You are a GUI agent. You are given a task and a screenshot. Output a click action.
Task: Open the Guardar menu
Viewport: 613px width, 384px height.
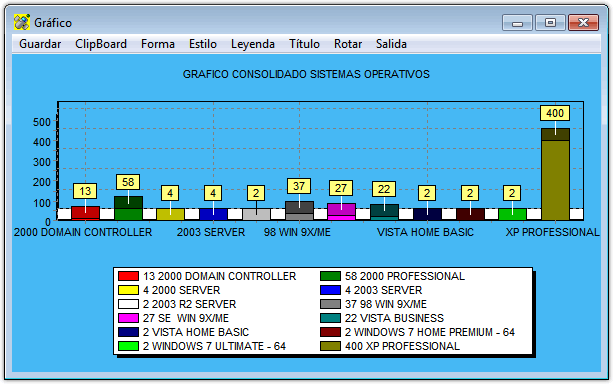click(40, 44)
